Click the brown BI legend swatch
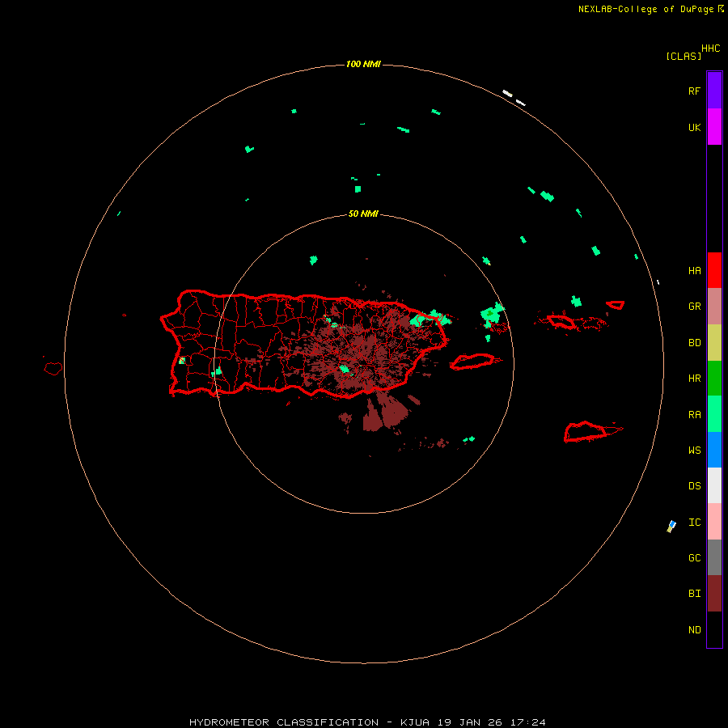 [714, 594]
